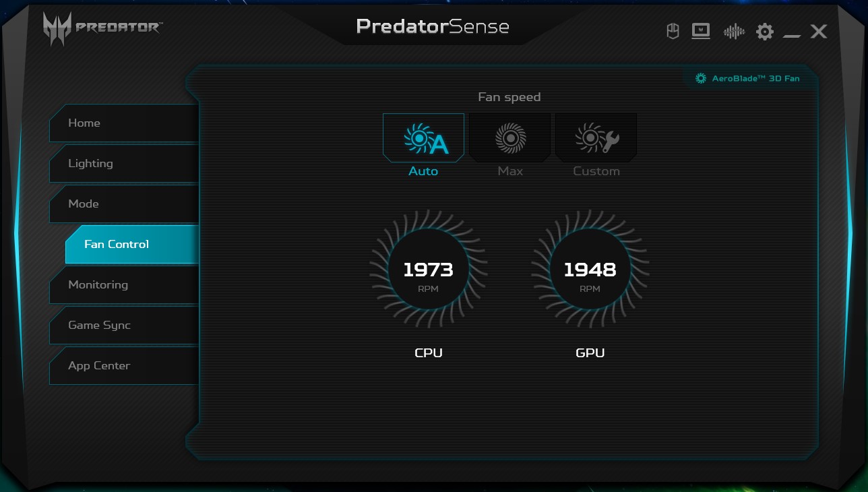Open the Predator mouse icon in title bar

[673, 31]
